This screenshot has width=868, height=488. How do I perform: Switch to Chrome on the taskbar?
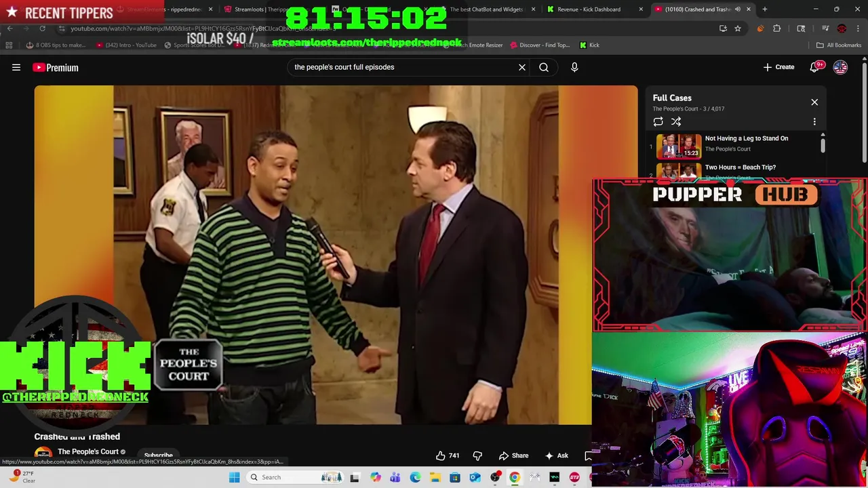[515, 477]
